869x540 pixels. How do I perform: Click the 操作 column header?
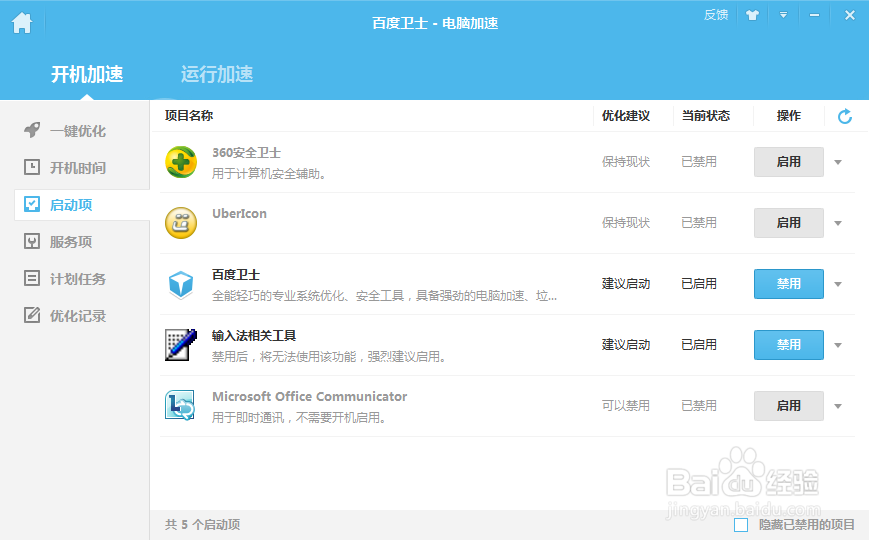point(789,116)
